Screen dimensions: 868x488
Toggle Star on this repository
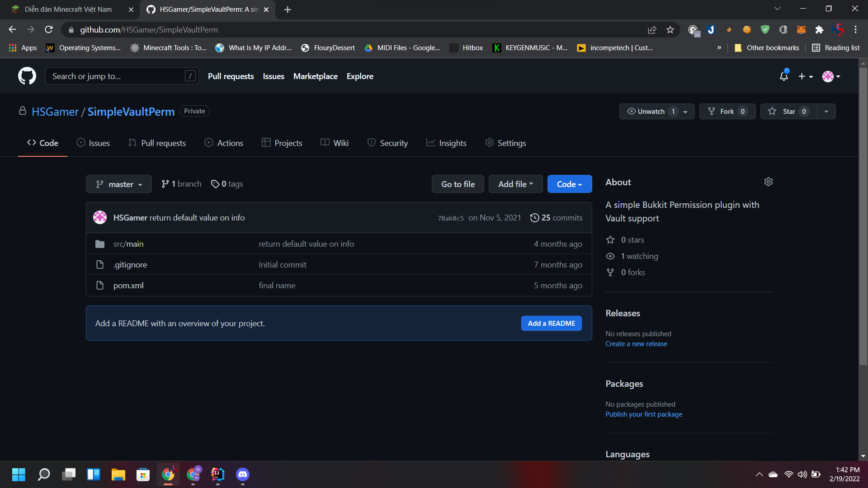(788, 112)
